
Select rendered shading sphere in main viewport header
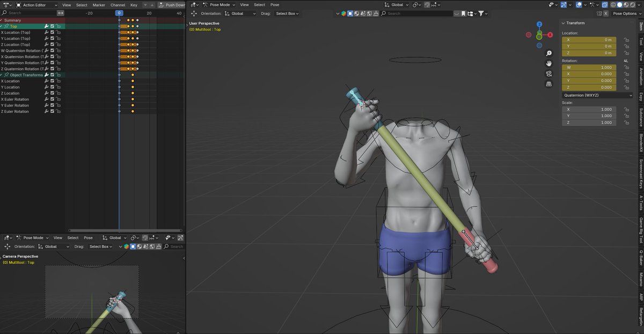(x=633, y=5)
